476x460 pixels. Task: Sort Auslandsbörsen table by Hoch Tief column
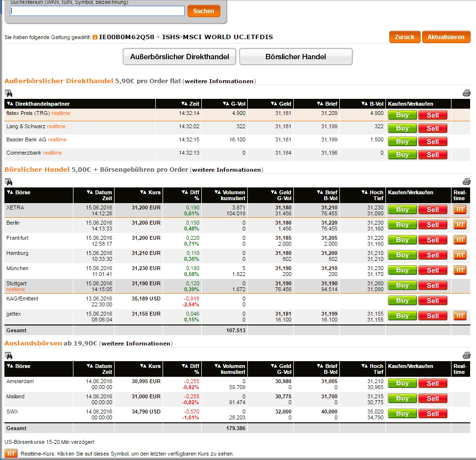click(373, 369)
